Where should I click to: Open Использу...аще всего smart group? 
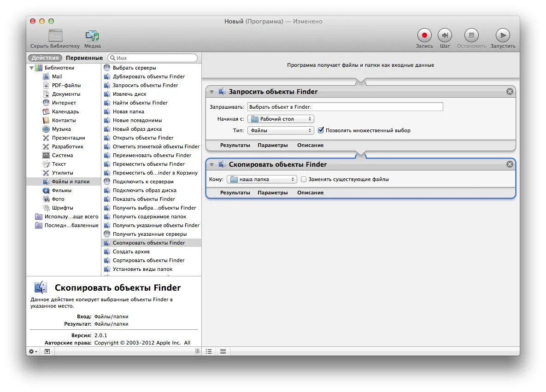coord(71,216)
